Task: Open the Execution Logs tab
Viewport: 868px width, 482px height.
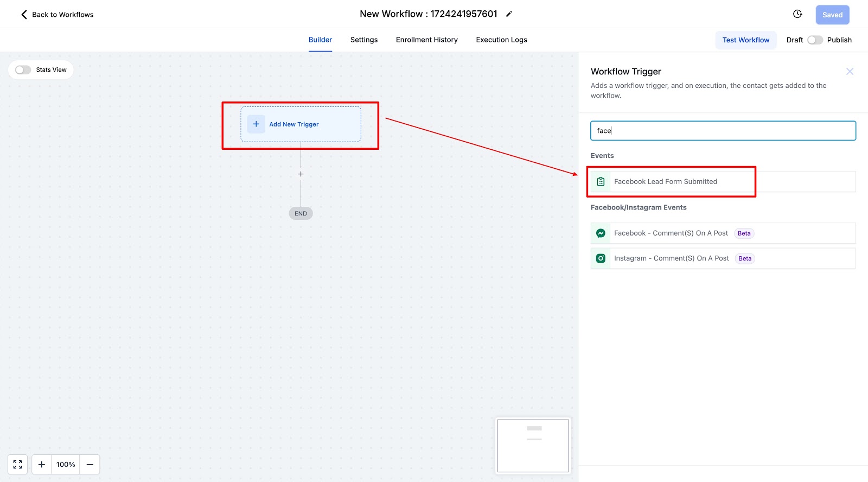Action: [501, 40]
